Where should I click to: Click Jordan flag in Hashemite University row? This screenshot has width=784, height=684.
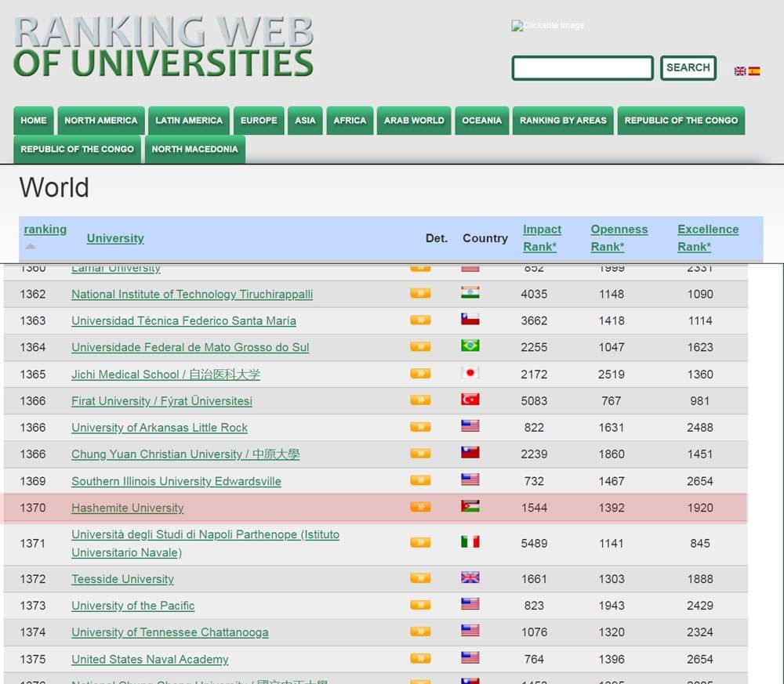coord(470,507)
